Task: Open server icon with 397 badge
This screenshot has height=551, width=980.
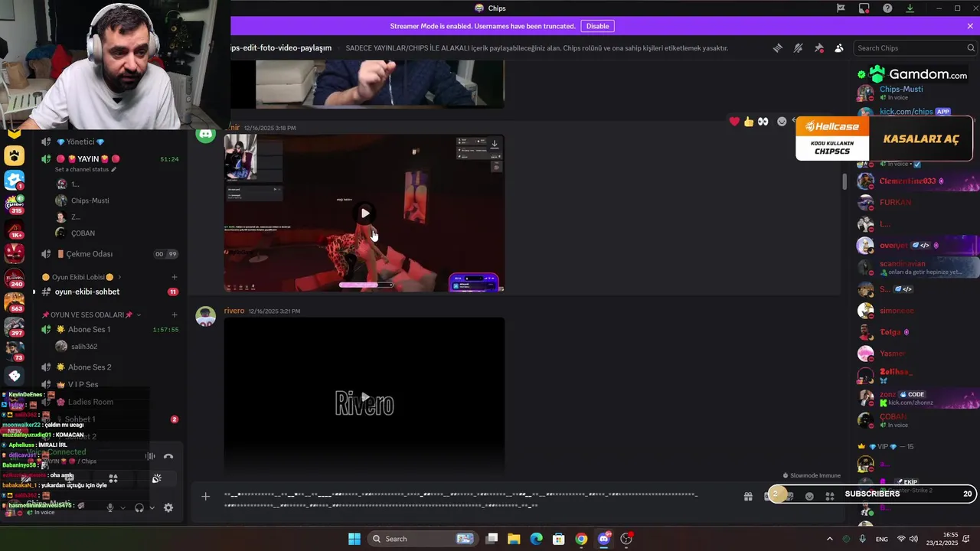Action: 15,327
